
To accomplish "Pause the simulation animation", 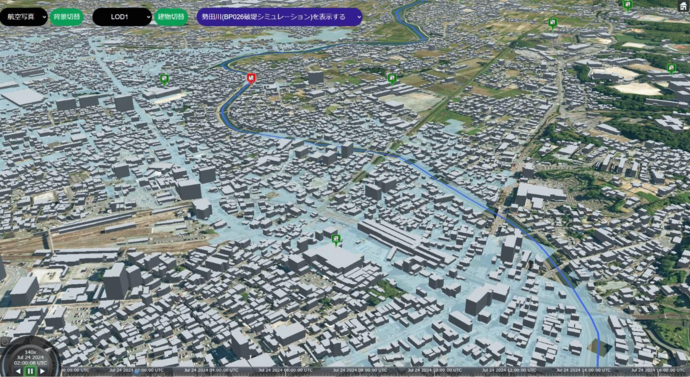I will coord(30,371).
